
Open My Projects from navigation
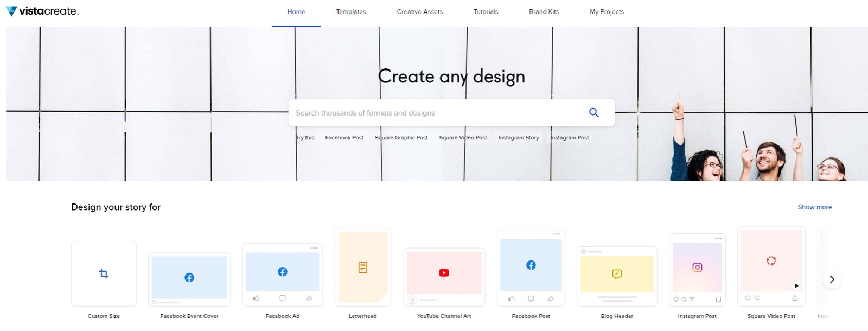(x=607, y=12)
